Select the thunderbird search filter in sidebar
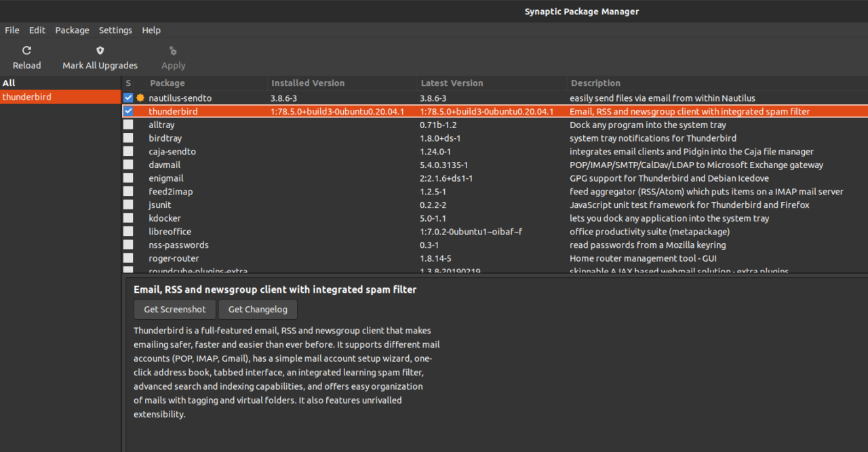This screenshot has width=868, height=452. point(60,97)
